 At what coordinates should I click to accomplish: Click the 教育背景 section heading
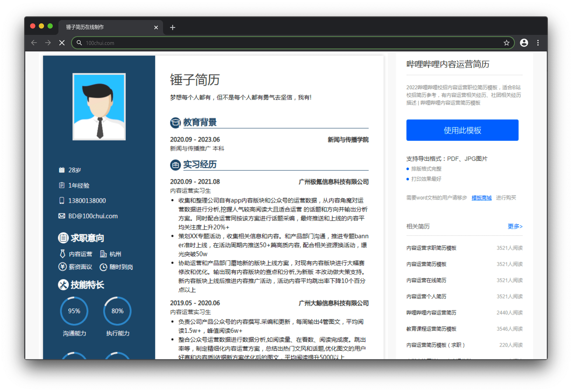200,122
